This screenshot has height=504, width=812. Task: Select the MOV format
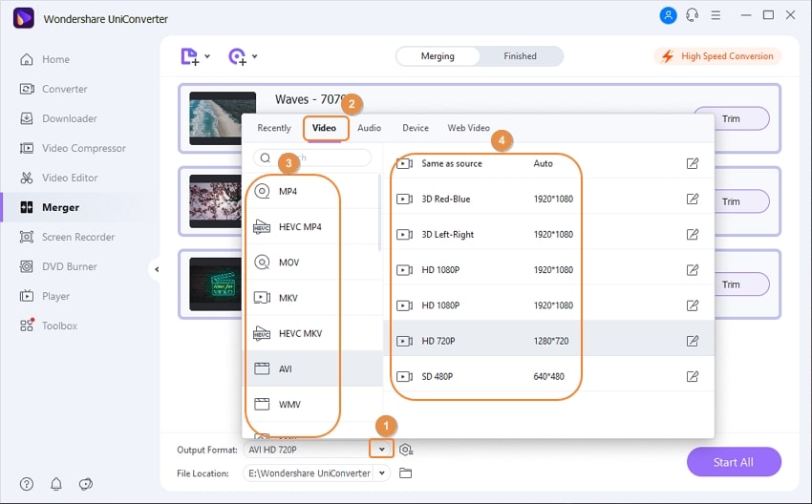point(312,262)
